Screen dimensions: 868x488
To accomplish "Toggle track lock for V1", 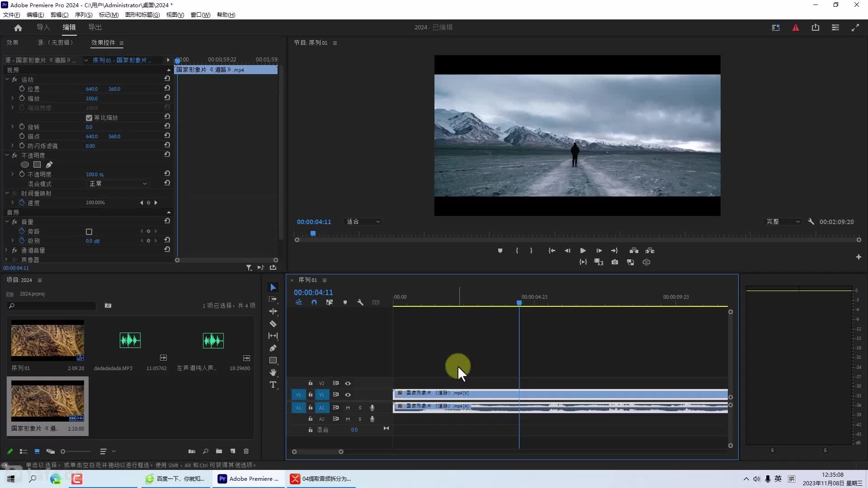I will 311,394.
